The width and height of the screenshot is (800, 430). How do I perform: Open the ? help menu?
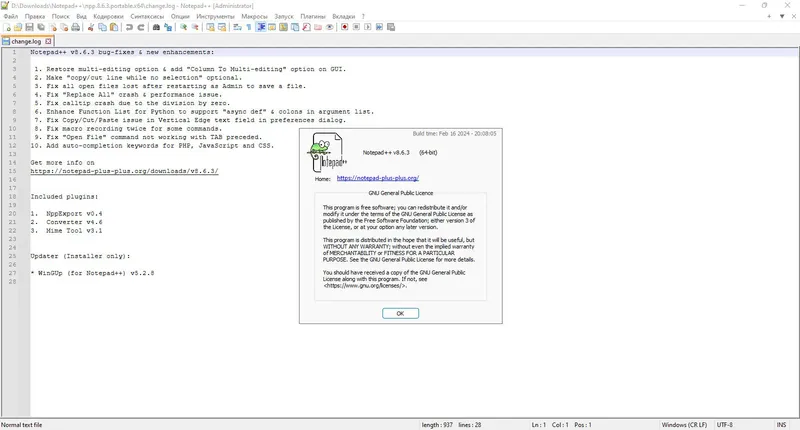tap(363, 16)
